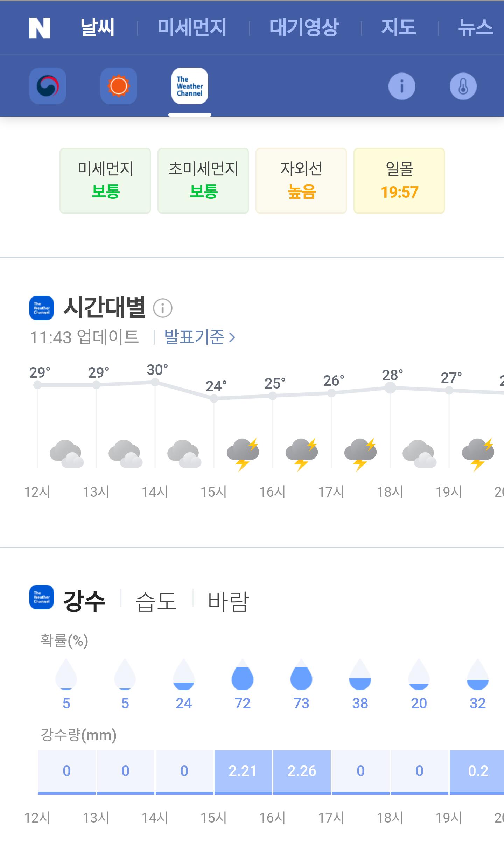This screenshot has height=853, width=504.
Task: Go to the 지도 tab
Action: coord(399,28)
